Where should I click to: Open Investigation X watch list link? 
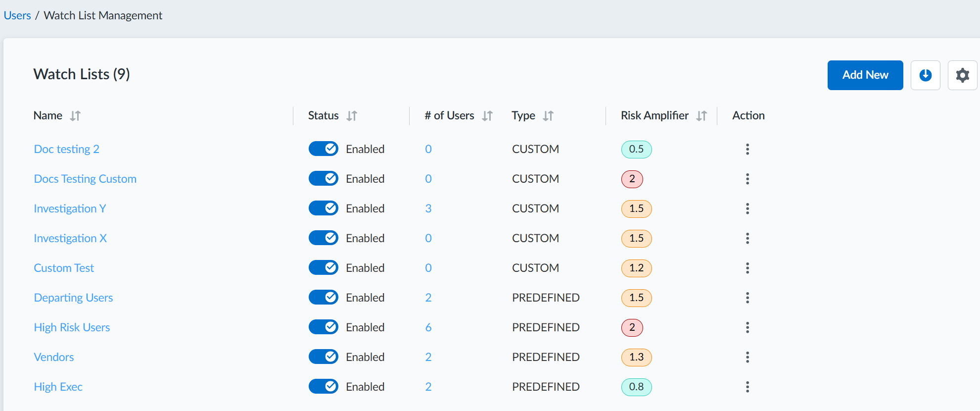[x=70, y=238]
